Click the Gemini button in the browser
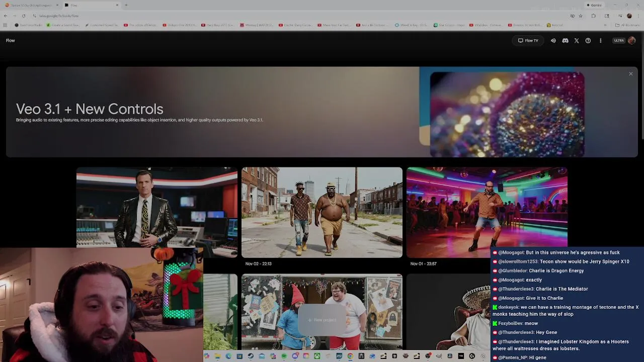644x362 pixels. tap(594, 5)
